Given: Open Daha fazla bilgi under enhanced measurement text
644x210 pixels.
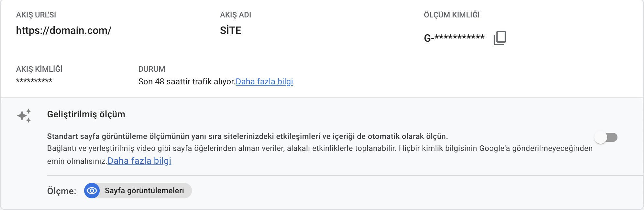Looking at the screenshot, I should click(139, 161).
